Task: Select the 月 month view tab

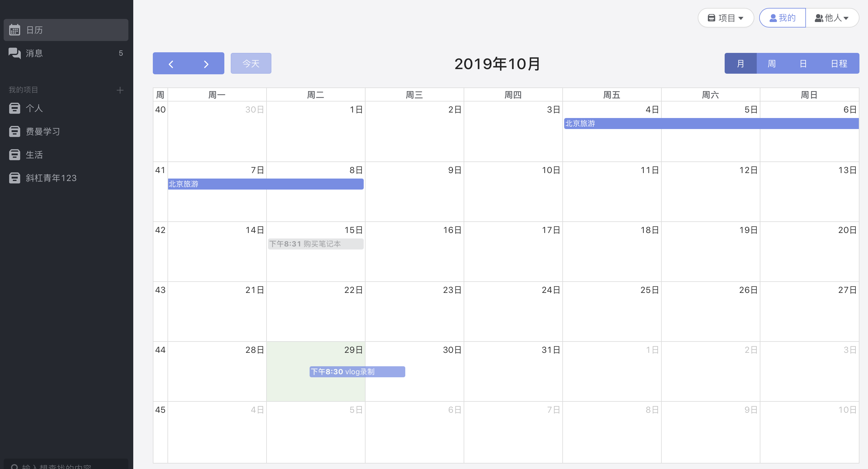Action: pos(740,63)
